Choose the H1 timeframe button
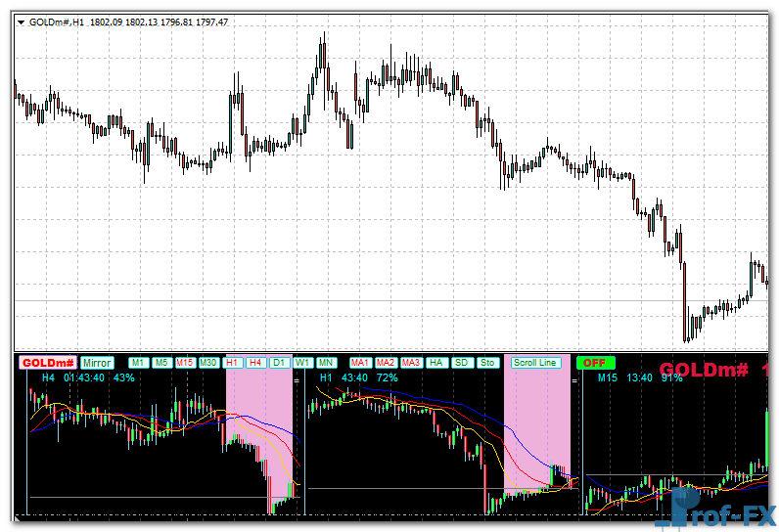The height and width of the screenshot is (532, 779). click(x=233, y=363)
